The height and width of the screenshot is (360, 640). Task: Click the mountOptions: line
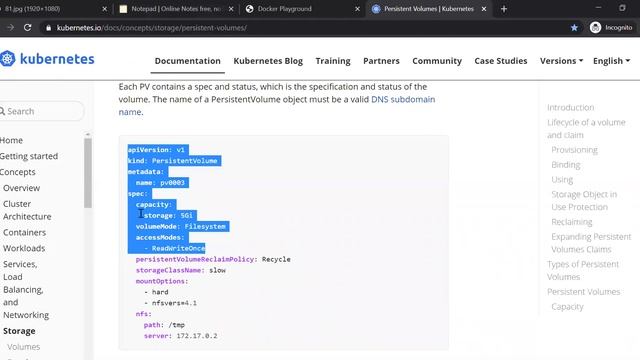pos(162,281)
